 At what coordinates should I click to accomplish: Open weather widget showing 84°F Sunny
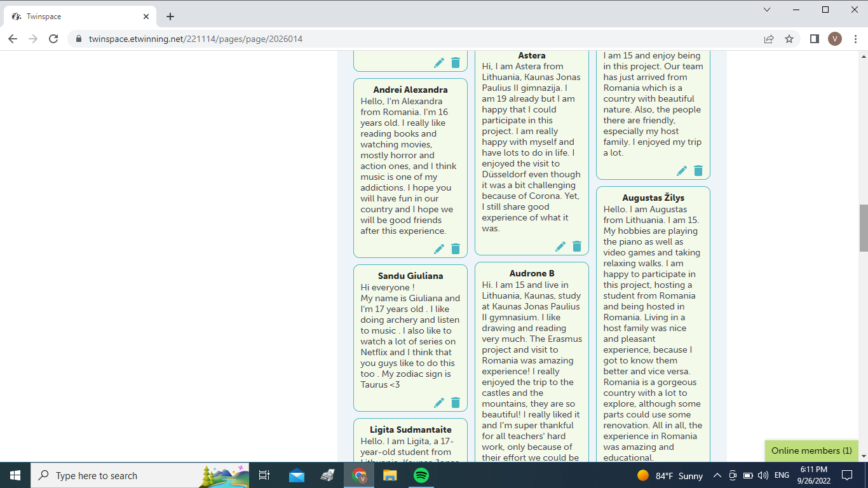[x=670, y=475]
